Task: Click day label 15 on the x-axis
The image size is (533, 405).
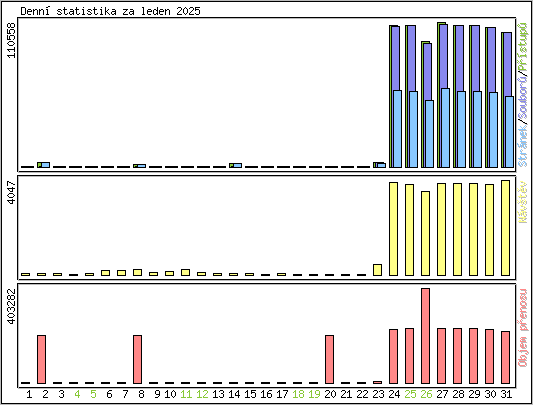Action: 250,394
